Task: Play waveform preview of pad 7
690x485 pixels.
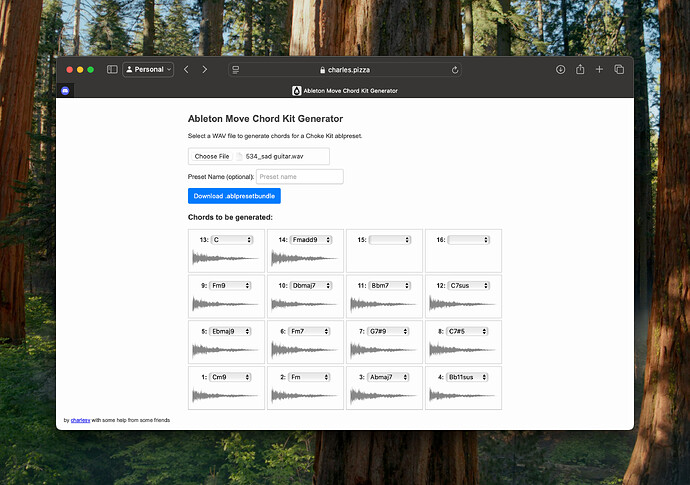Action: coord(384,349)
